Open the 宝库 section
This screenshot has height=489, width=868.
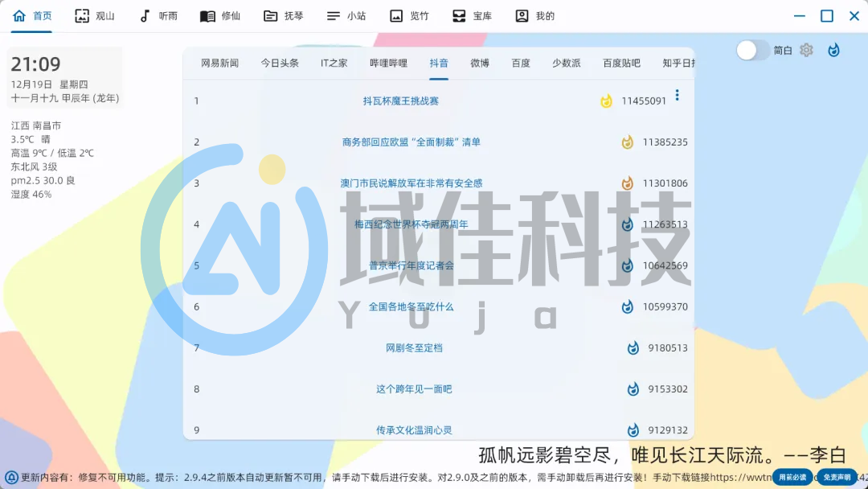[x=473, y=16]
